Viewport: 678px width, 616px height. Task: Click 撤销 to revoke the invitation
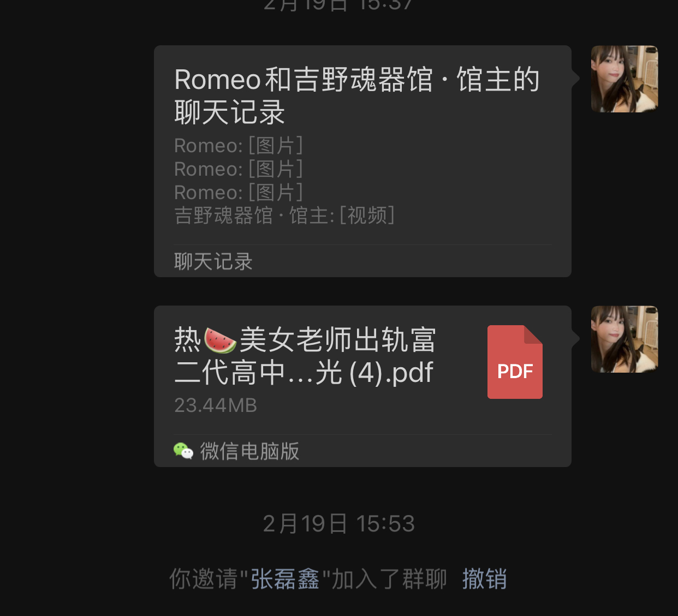click(485, 579)
